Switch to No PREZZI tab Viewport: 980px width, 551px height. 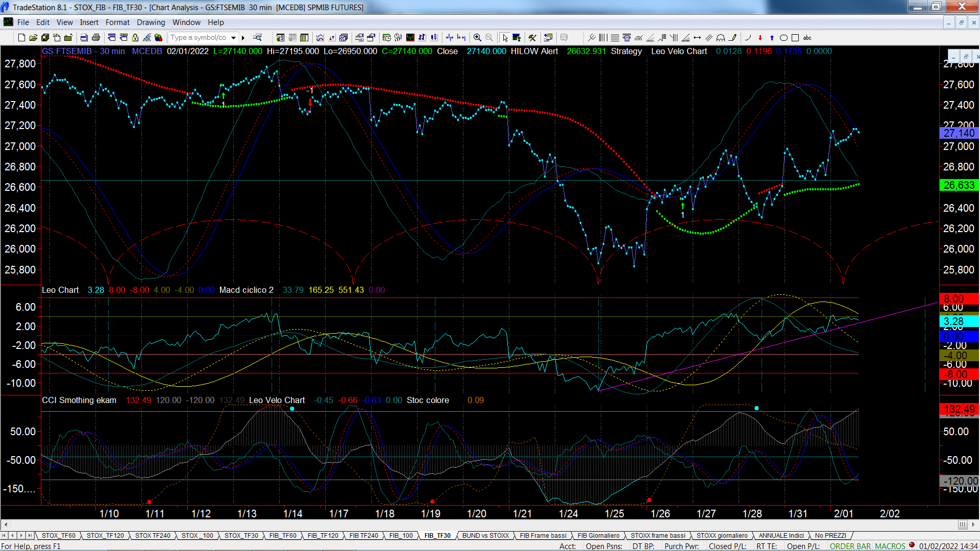pos(830,536)
